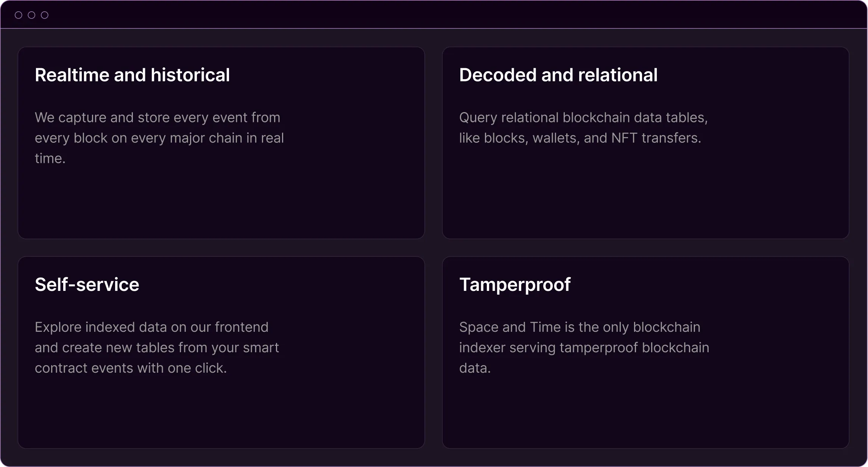868x467 pixels.
Task: Click empty area of Self-service card
Action: coord(221,413)
